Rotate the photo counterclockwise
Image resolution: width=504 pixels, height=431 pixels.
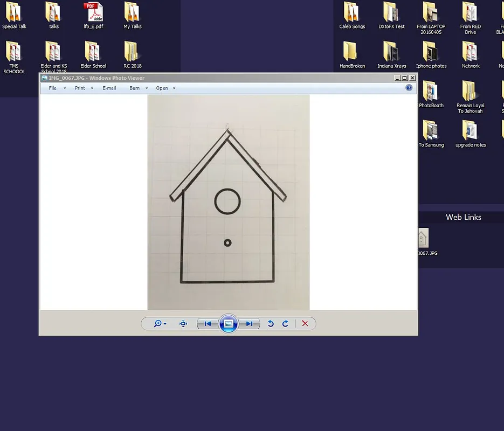[x=271, y=323]
